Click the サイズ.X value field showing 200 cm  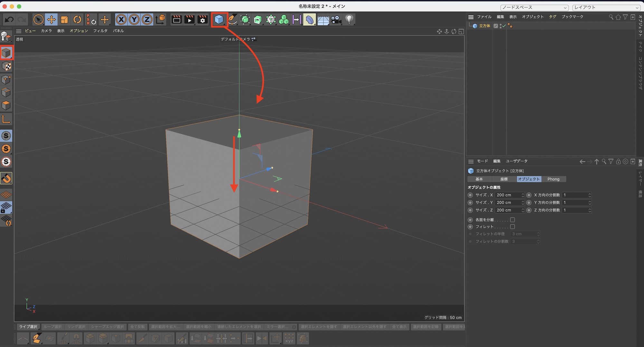pos(509,195)
